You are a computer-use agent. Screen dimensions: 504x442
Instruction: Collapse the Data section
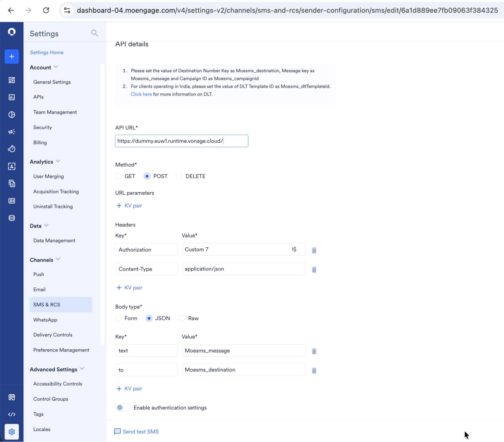tap(46, 225)
